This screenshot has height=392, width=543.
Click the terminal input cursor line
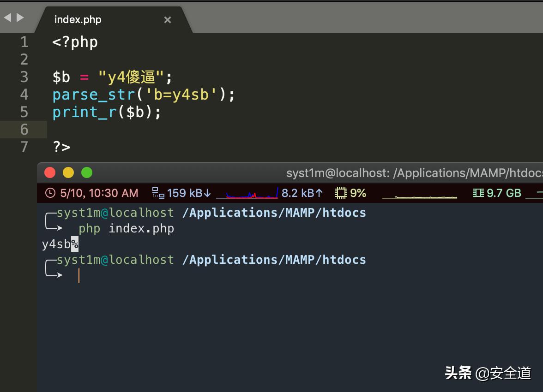click(x=79, y=276)
